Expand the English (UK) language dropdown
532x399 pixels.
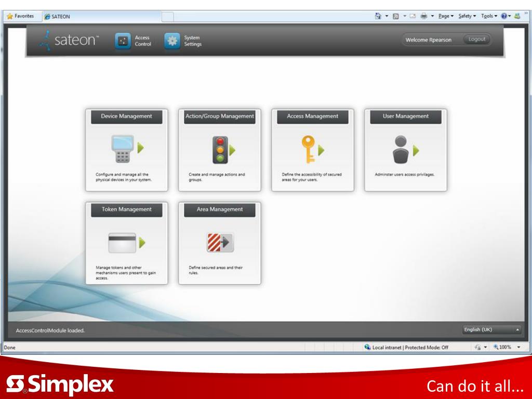click(491, 329)
